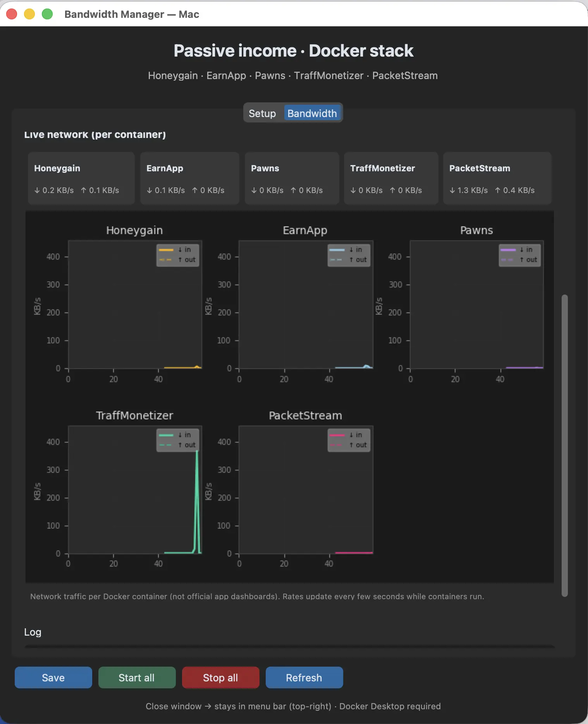The image size is (588, 724).
Task: Select the Pawns live network card title
Action: (x=265, y=168)
